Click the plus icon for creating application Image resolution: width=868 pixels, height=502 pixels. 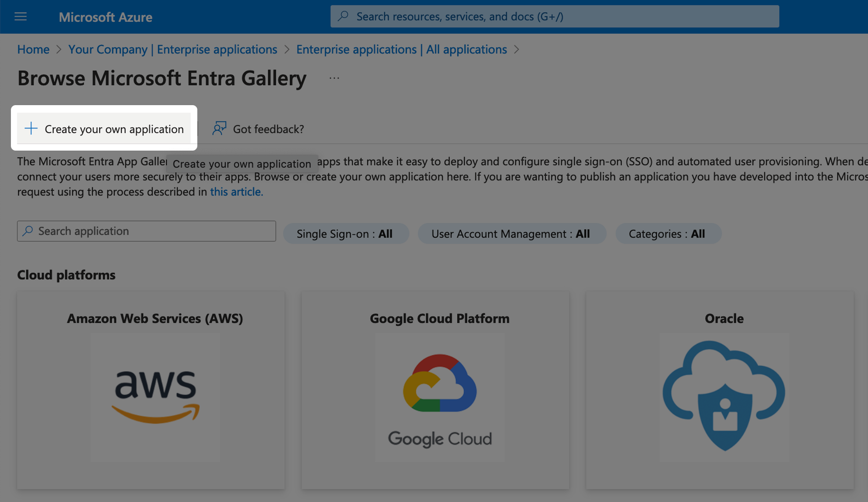(31, 128)
